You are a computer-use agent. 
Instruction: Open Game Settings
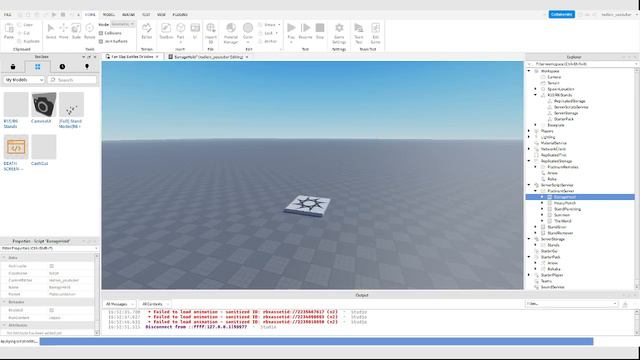pos(339,33)
